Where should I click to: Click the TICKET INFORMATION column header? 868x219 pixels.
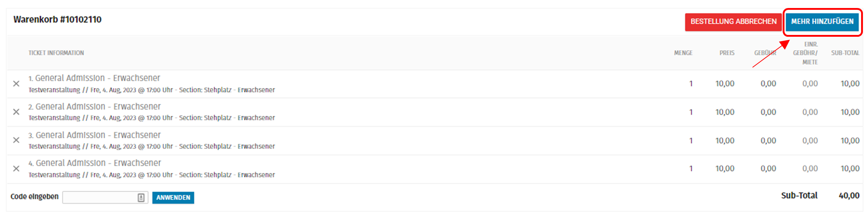point(56,53)
